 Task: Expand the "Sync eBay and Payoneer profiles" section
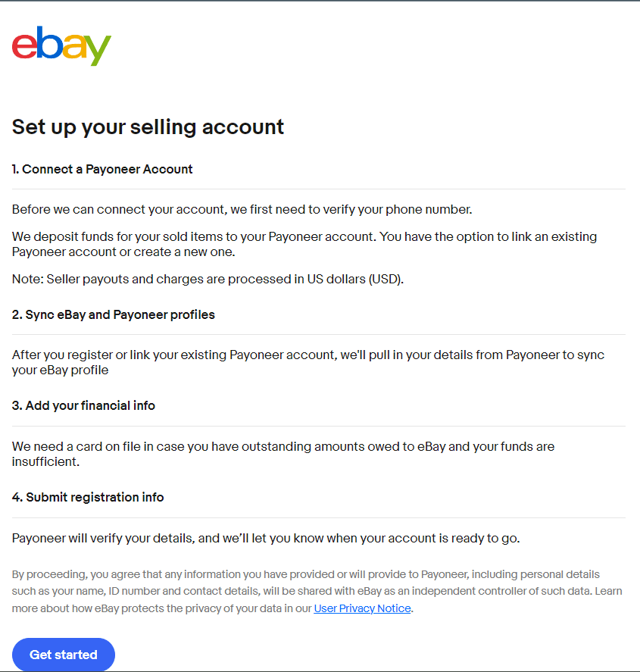114,314
